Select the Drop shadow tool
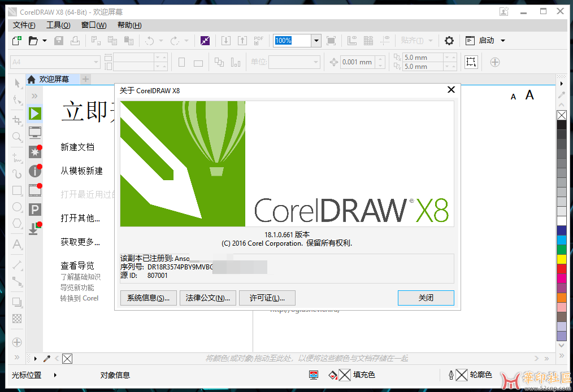This screenshot has width=573, height=392. tap(17, 302)
